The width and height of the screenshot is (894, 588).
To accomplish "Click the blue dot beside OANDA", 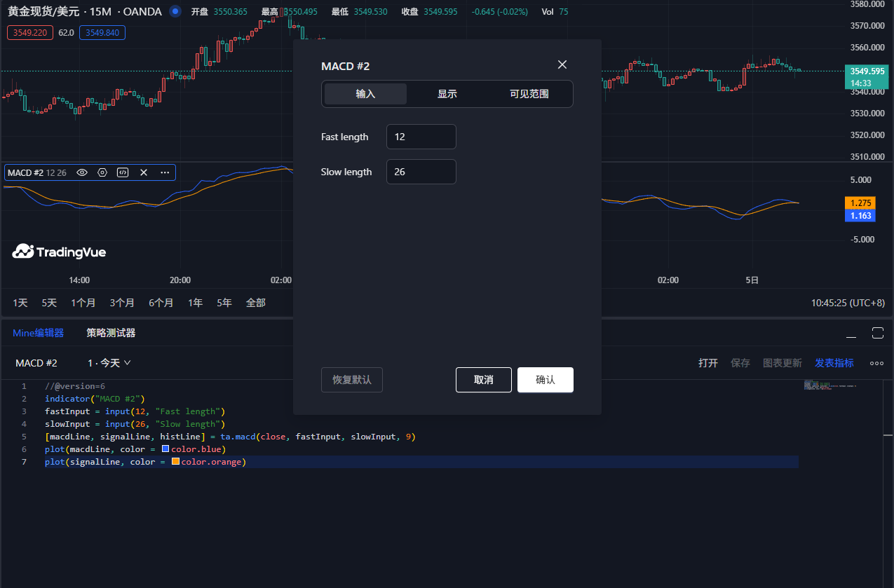I will 175,11.
